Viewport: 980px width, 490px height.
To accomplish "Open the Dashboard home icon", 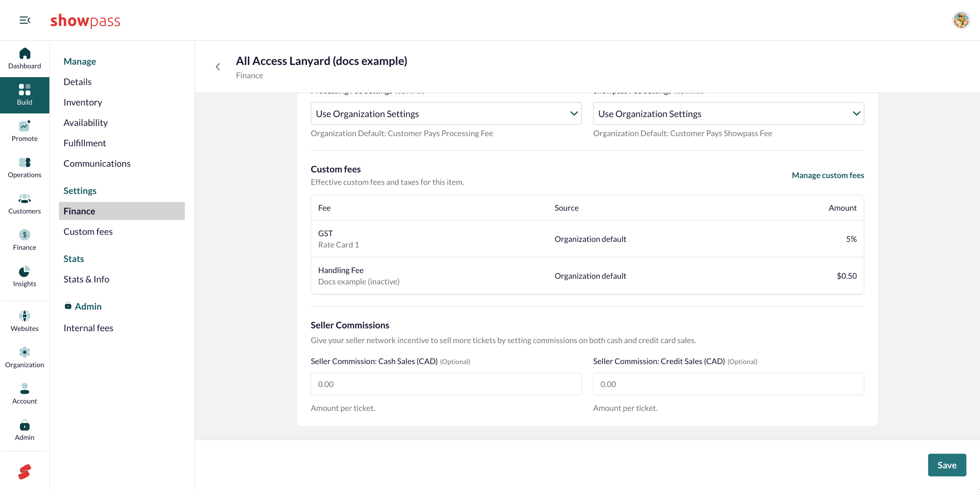I will click(25, 54).
